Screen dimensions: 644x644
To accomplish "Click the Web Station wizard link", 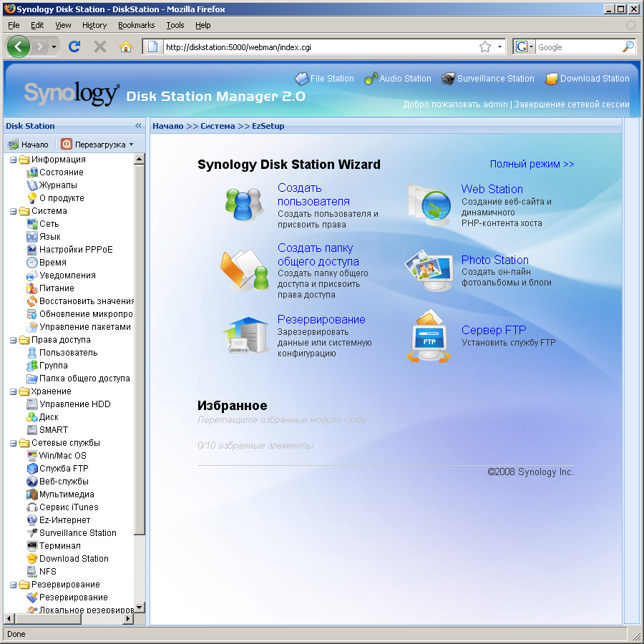I will point(492,190).
